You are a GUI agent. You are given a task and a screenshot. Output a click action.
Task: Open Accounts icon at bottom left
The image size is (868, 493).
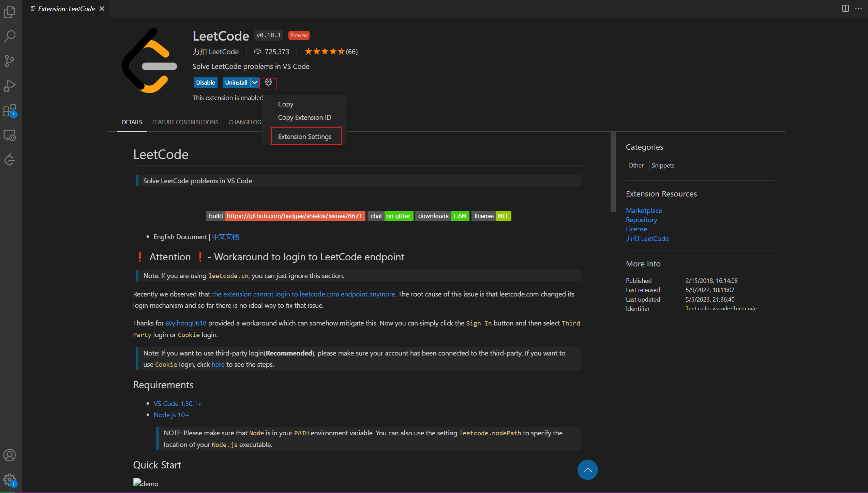tap(10, 455)
